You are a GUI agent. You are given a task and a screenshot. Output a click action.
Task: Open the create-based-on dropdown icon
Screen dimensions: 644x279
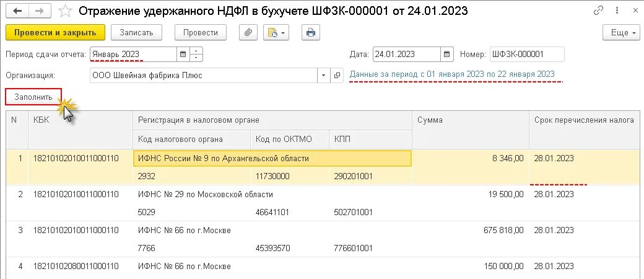[x=276, y=32]
